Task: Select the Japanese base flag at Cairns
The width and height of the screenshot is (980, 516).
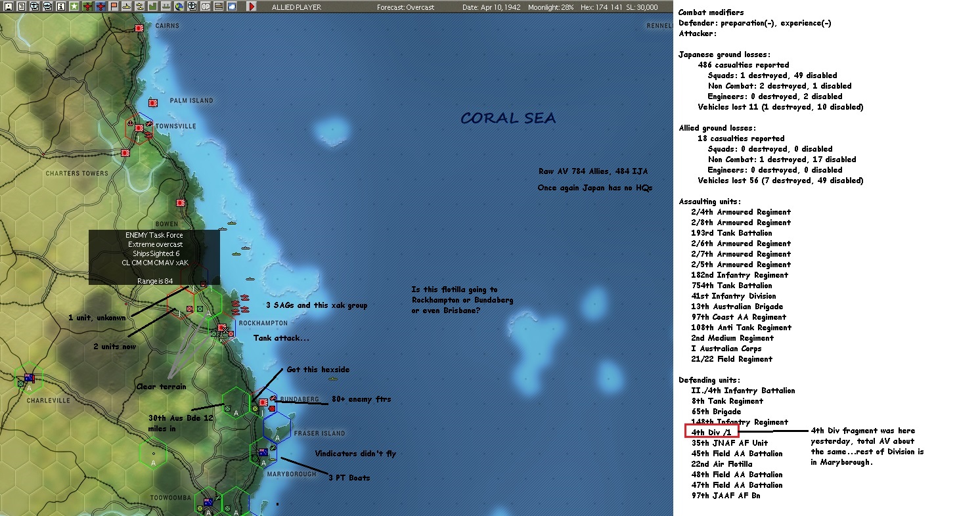Action: click(x=139, y=28)
